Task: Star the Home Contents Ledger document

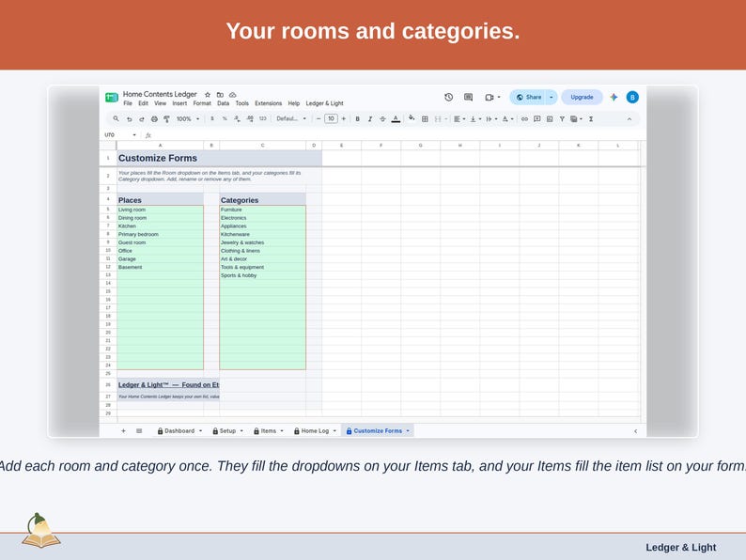Action: (x=208, y=95)
